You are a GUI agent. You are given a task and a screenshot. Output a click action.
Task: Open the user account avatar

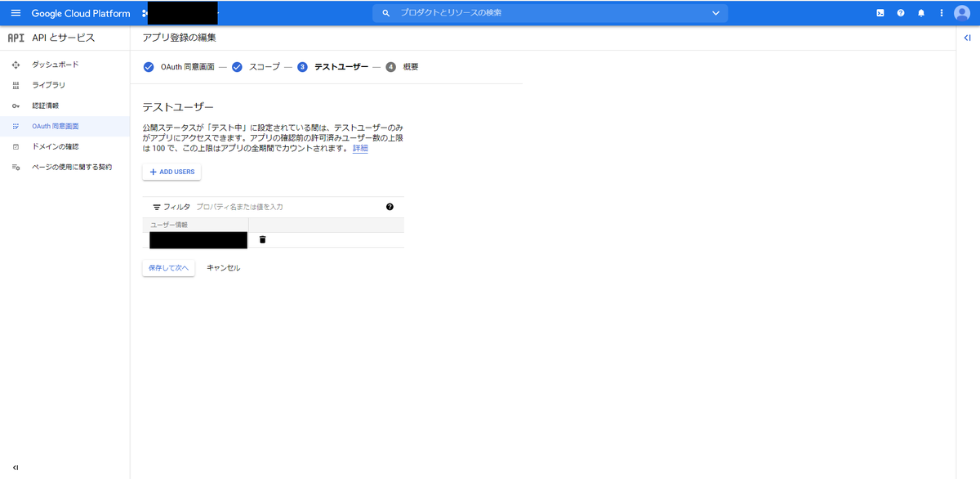click(x=962, y=13)
